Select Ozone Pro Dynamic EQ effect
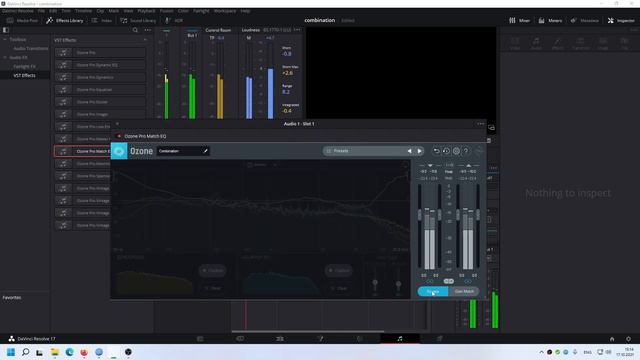 coord(100,65)
